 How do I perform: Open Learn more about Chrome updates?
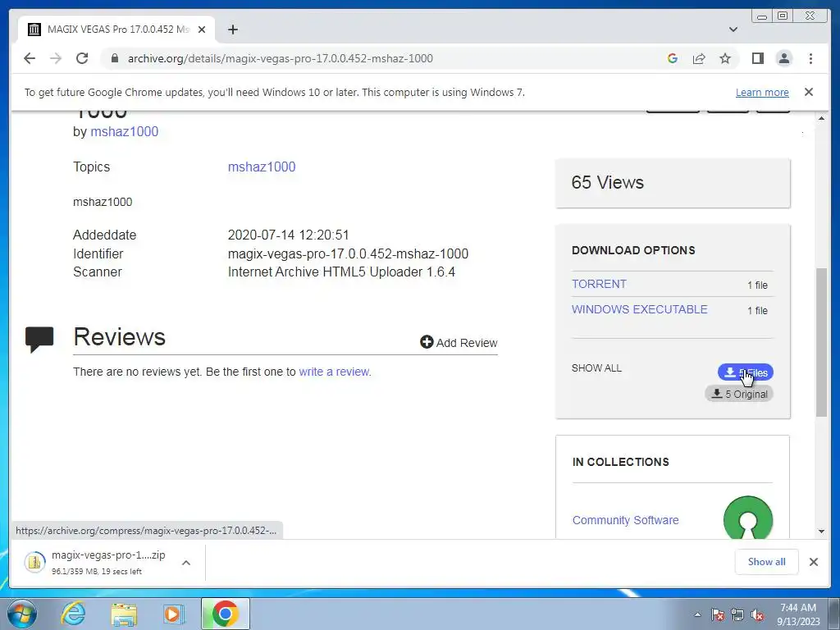point(762,92)
